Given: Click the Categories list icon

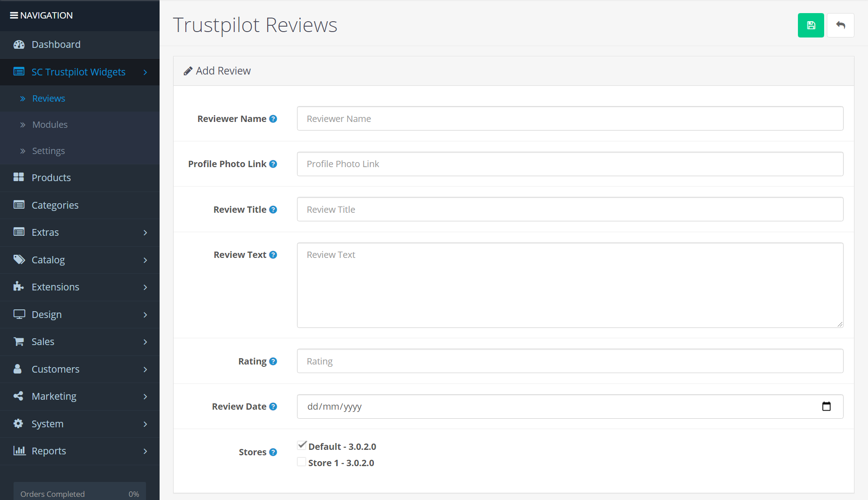Looking at the screenshot, I should point(19,205).
